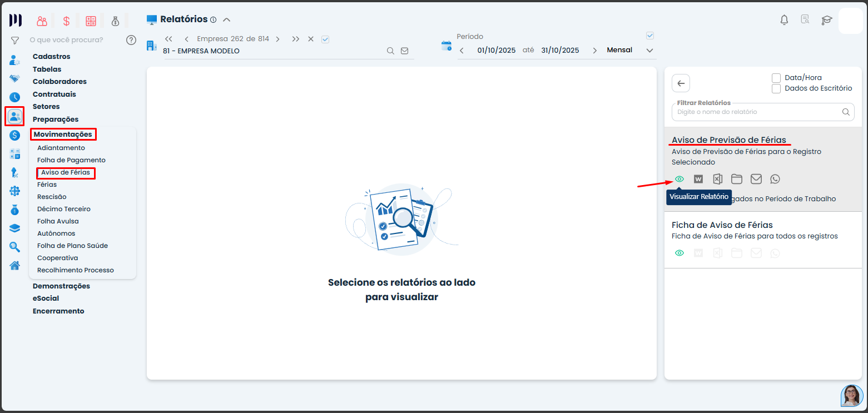Send Aviso de Previsão de Férias by email
Viewport: 868px width, 413px height.
756,179
